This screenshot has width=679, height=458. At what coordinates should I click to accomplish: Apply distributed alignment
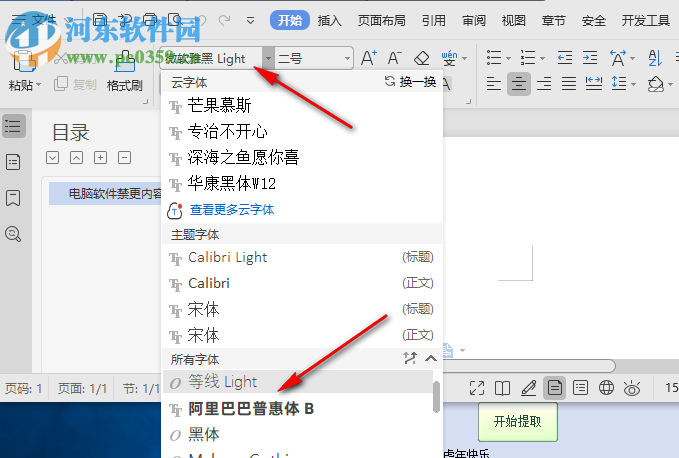point(594,83)
